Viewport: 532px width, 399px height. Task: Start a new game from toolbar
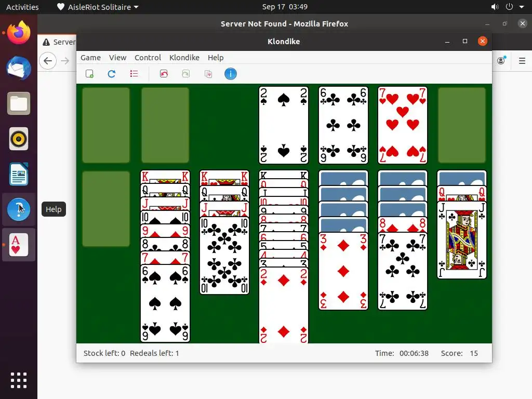coord(89,74)
